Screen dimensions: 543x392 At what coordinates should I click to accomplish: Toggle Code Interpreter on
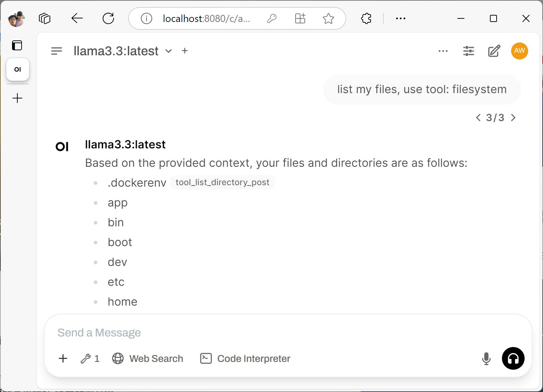[x=245, y=359]
